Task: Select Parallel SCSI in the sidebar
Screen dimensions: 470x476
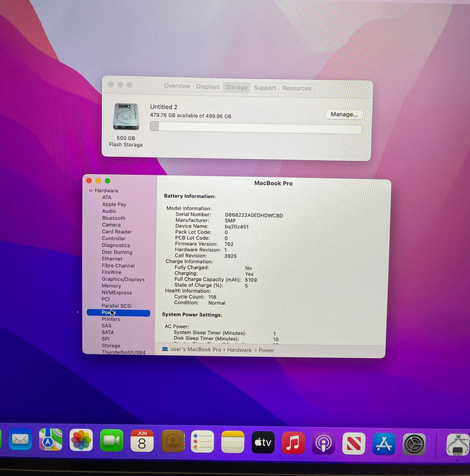Action: click(116, 306)
